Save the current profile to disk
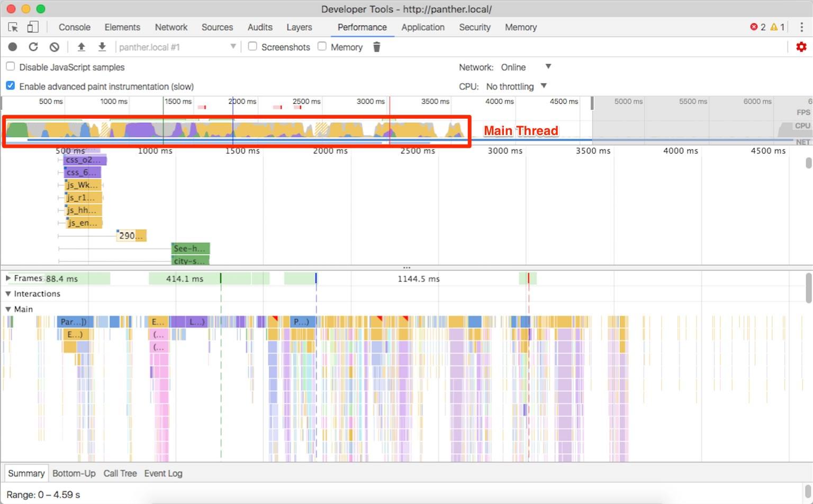Screen dimensions: 813x504 click(x=102, y=47)
